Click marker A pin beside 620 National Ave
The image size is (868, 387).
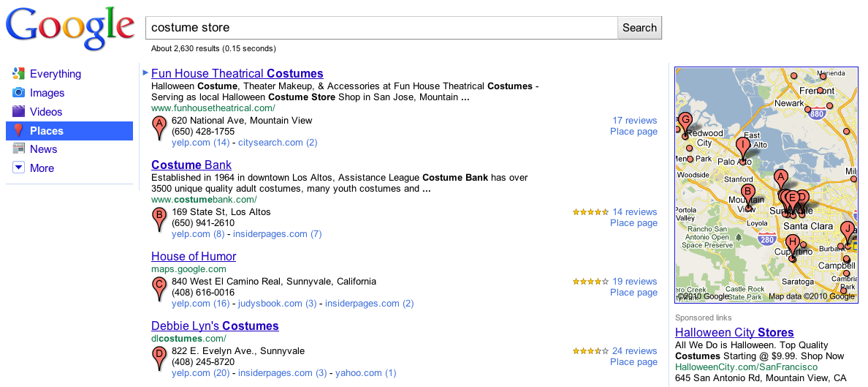[159, 128]
